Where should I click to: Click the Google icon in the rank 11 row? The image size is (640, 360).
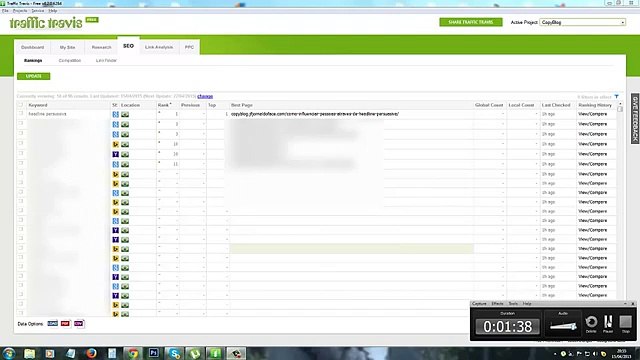click(x=116, y=164)
